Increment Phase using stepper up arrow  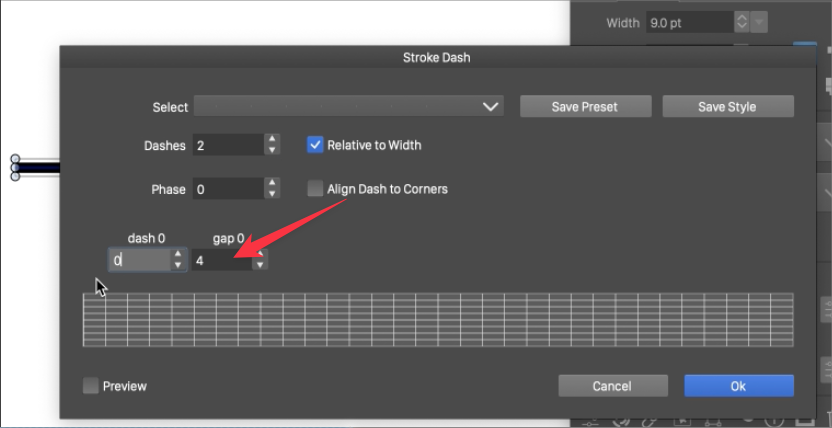point(272,184)
